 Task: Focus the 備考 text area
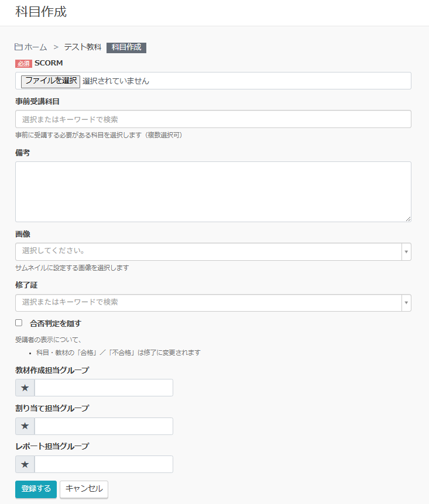click(x=213, y=192)
